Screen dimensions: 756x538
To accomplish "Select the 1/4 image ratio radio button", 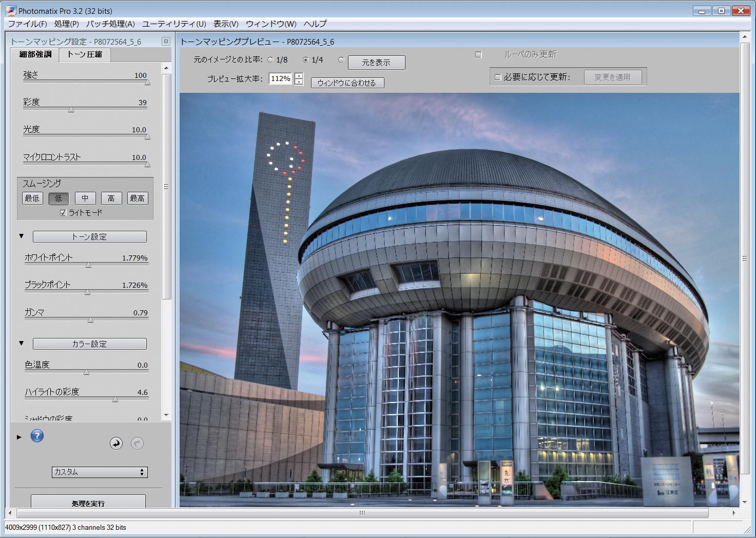I will tap(305, 60).
